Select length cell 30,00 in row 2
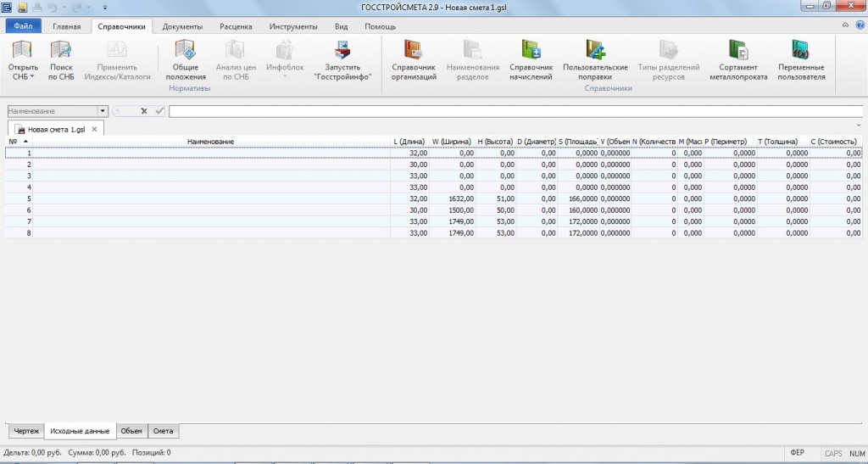 [409, 165]
